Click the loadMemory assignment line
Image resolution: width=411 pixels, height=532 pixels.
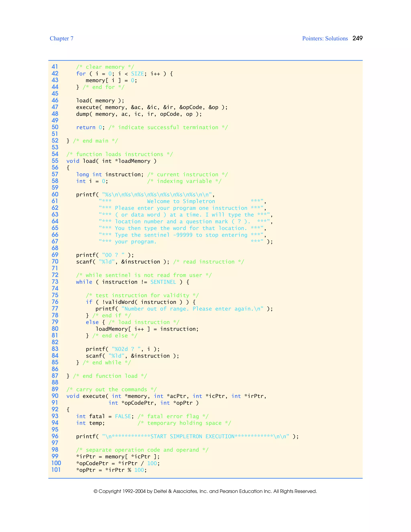pos(147,329)
